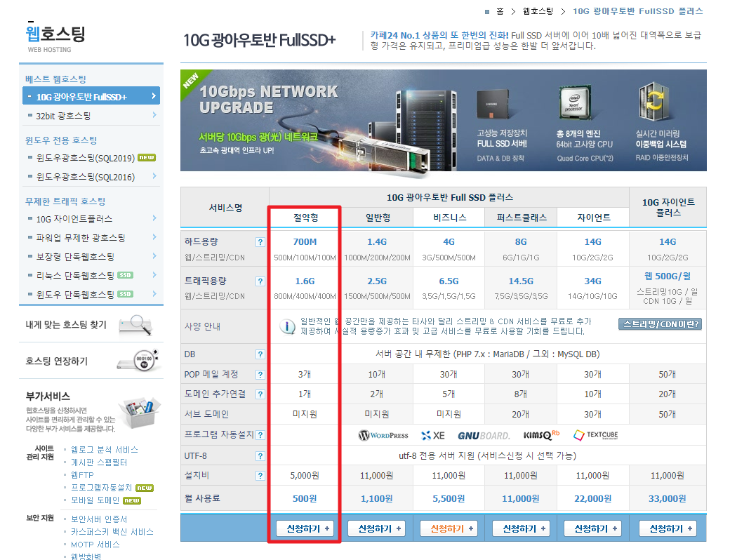The image size is (730, 560).
Task: Select the 비즈니스 plan column header
Action: click(449, 218)
